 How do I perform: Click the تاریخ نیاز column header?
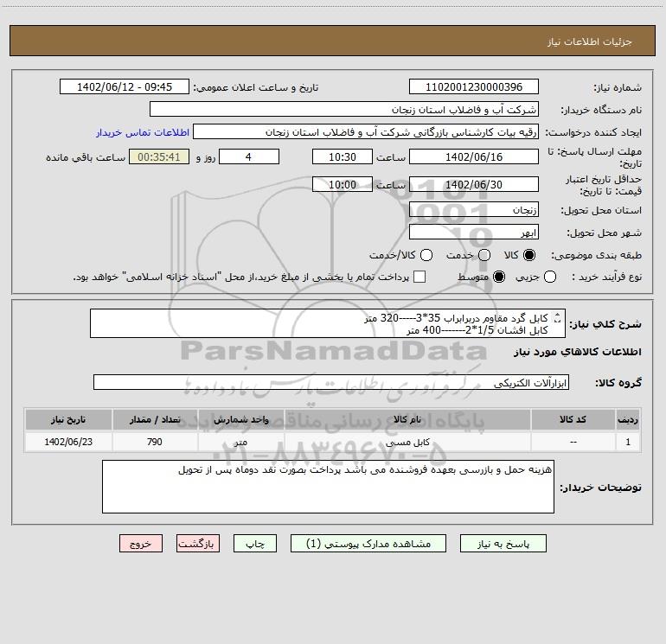(68, 420)
